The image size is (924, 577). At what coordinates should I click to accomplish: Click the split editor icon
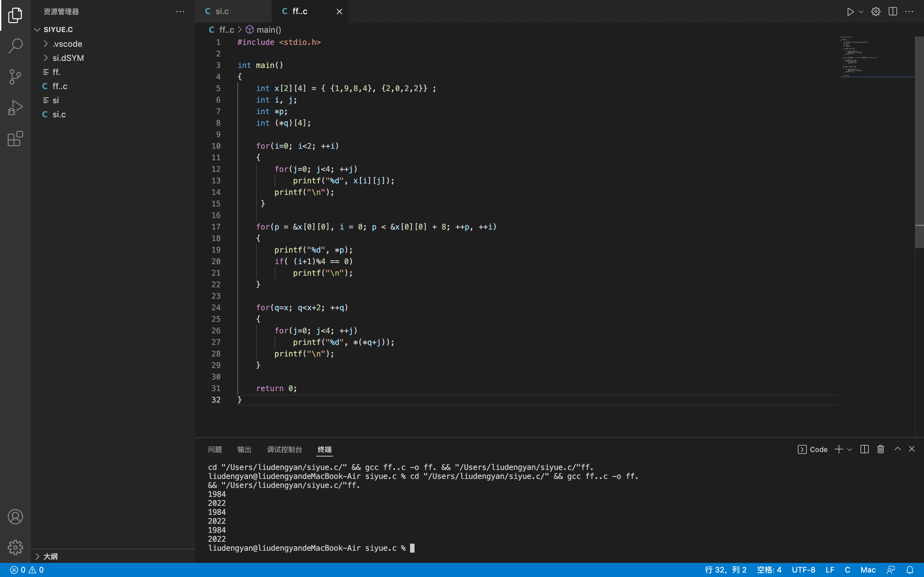893,12
